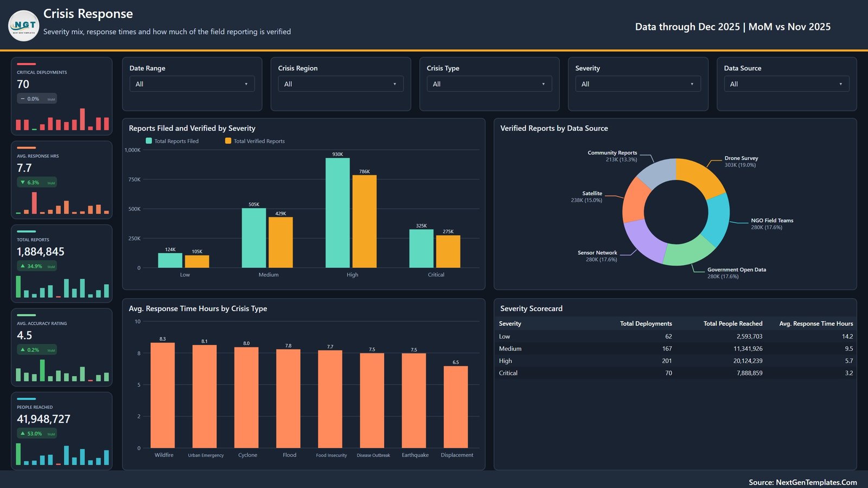Click the Critical 325K filed bar

(x=422, y=248)
